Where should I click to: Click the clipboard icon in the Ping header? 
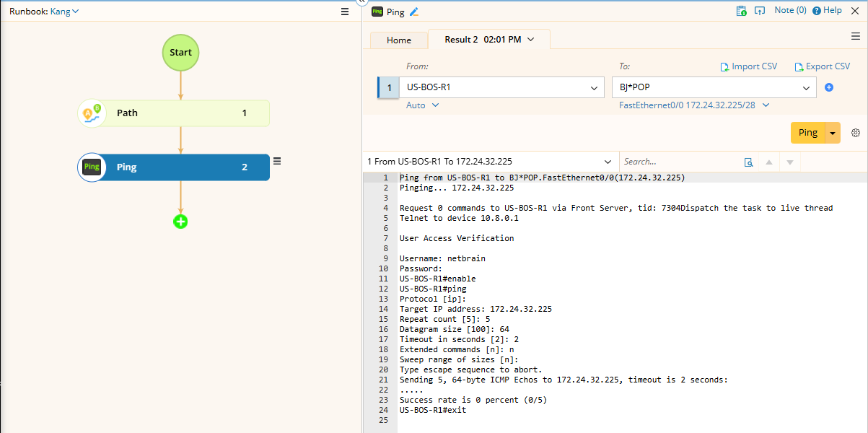coord(741,11)
